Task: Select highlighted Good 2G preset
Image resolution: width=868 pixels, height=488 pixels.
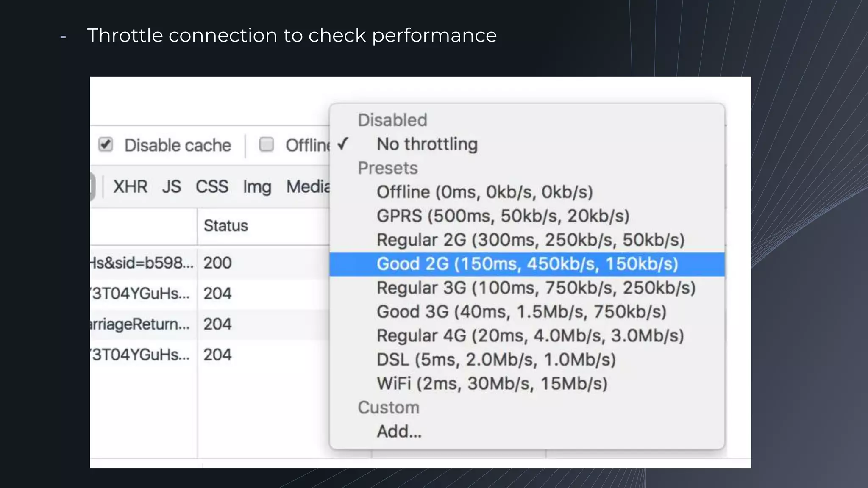Action: tap(527, 264)
